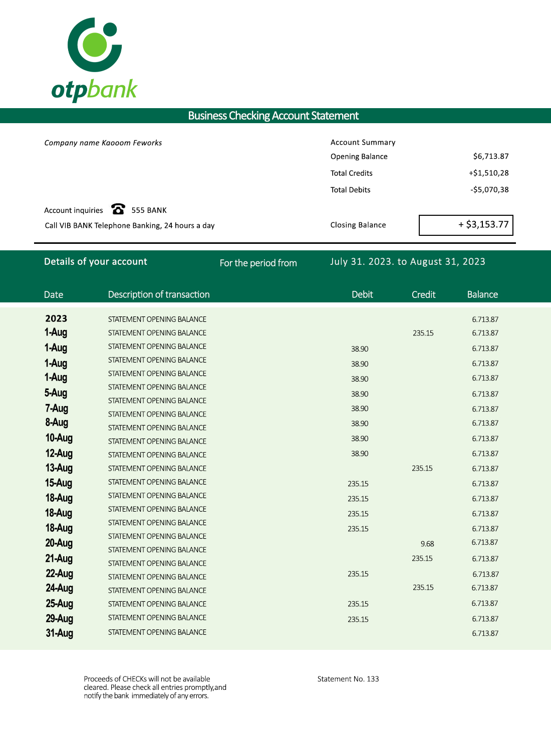
Task: Select the Credit column header
Action: click(423, 294)
